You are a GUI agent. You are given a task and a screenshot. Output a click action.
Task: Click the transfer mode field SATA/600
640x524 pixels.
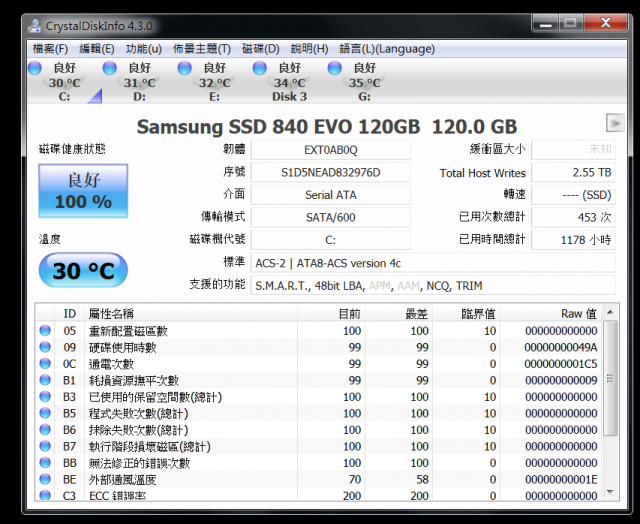point(331,218)
